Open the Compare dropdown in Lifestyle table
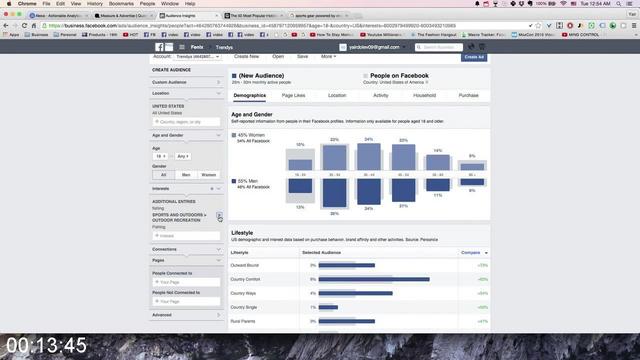 tap(474, 253)
